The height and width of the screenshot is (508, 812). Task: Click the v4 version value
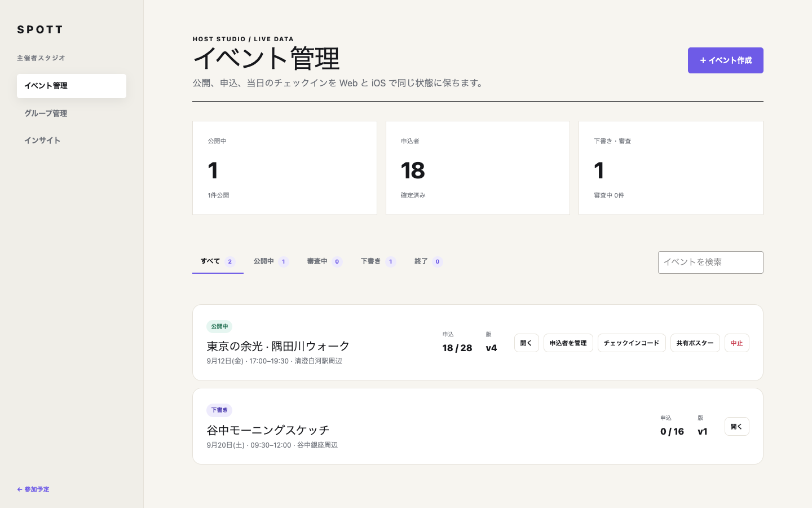[x=492, y=348]
